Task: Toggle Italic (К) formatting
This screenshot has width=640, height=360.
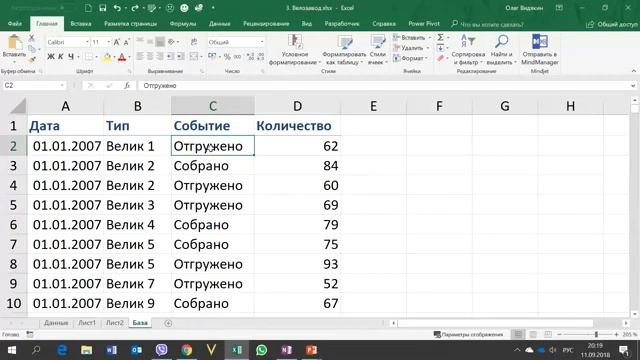Action: (60, 56)
